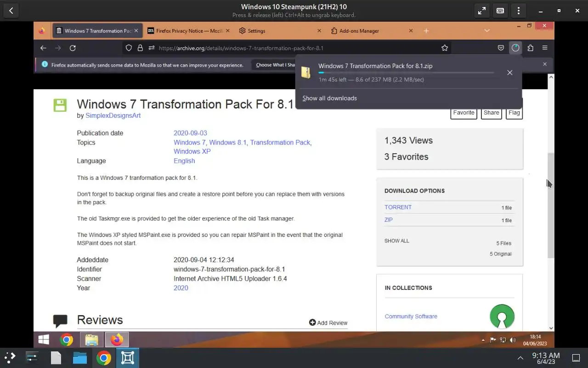Click the padlock site security icon
Image resolution: width=588 pixels, height=368 pixels.
point(140,48)
